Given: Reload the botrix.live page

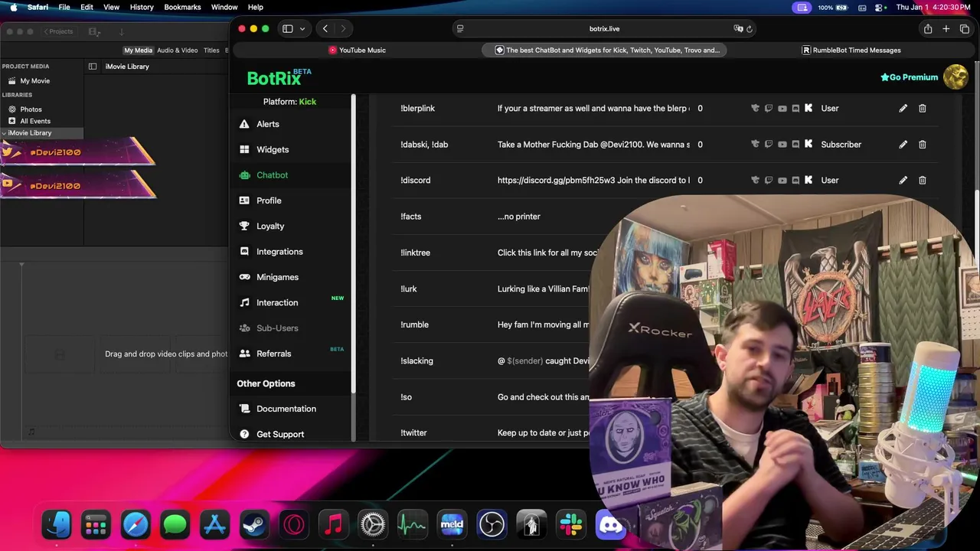Looking at the screenshot, I should tap(749, 28).
